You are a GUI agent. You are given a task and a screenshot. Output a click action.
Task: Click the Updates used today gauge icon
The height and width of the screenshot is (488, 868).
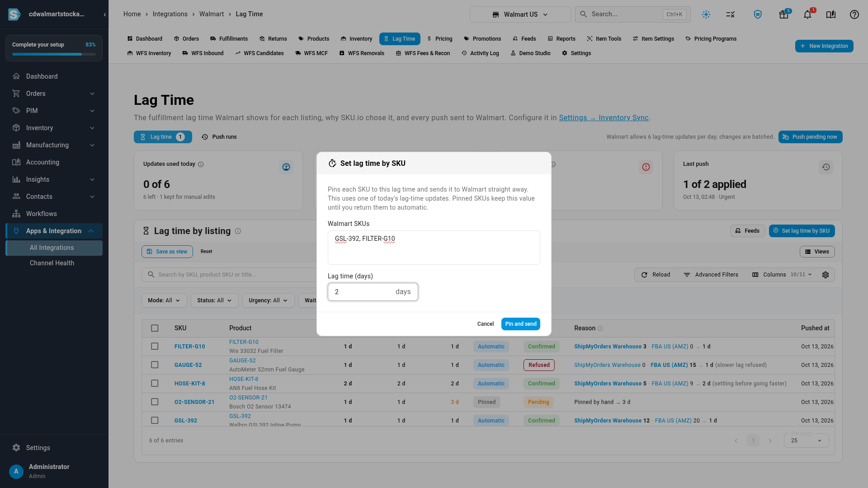[286, 167]
